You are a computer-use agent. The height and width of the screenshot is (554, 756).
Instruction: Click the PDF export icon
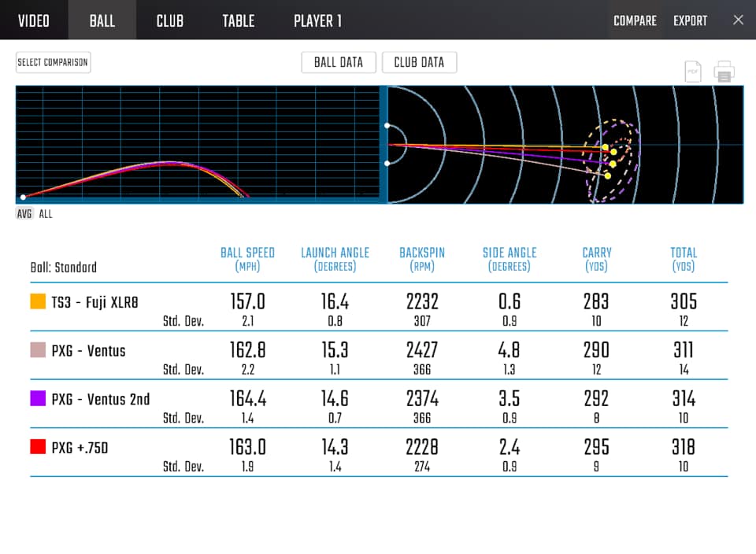point(693,72)
